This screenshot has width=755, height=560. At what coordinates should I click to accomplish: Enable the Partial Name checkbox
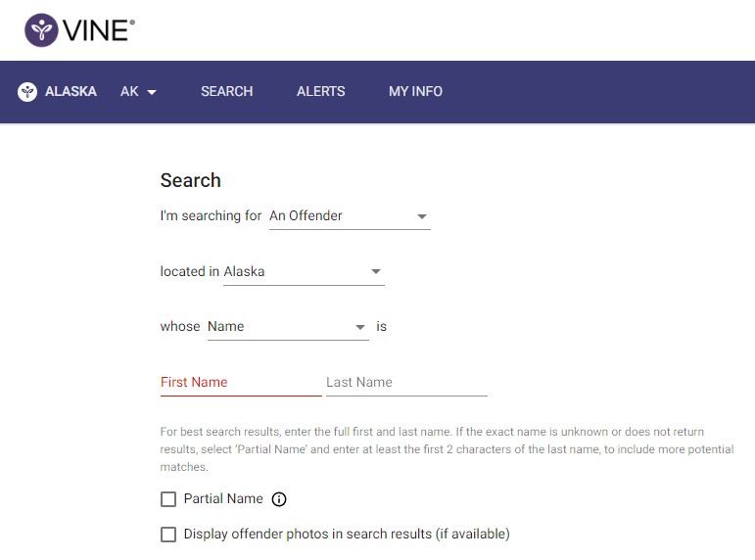pos(168,499)
